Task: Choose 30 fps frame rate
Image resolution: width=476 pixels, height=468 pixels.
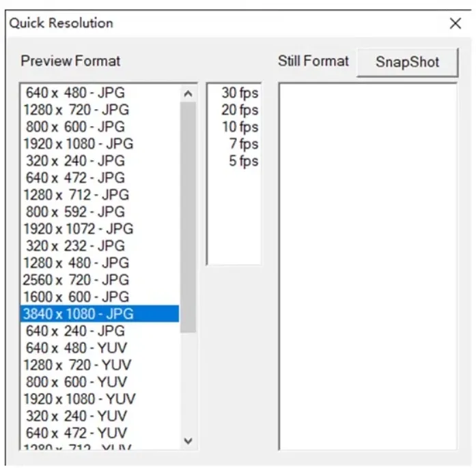Action: coord(234,93)
